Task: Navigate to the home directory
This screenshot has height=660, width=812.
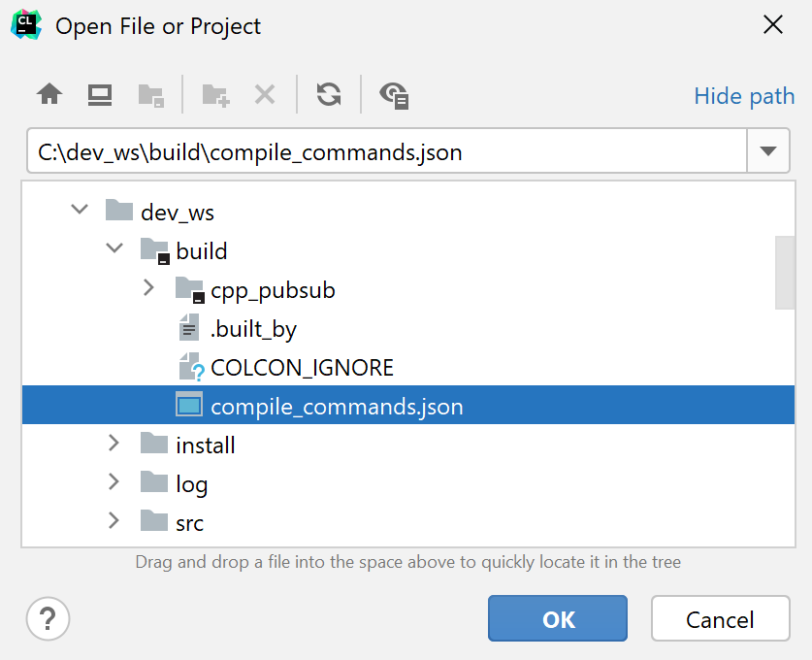Action: click(x=49, y=94)
